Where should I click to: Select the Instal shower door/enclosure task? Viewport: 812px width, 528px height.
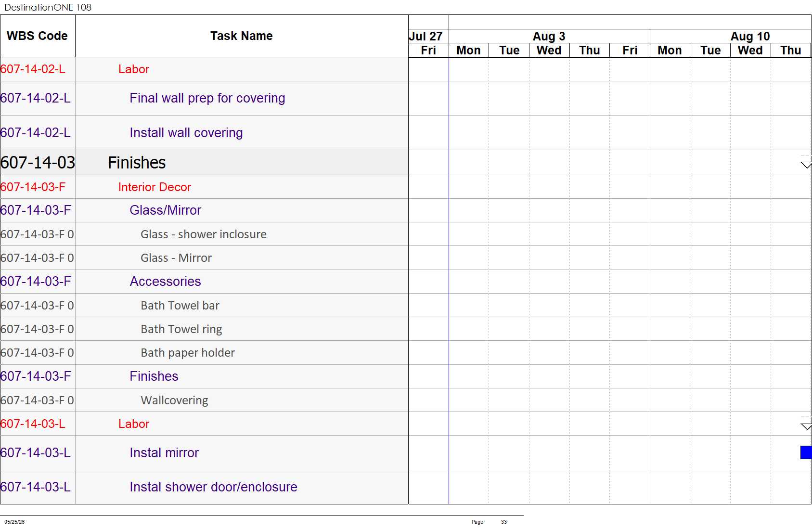[213, 487]
